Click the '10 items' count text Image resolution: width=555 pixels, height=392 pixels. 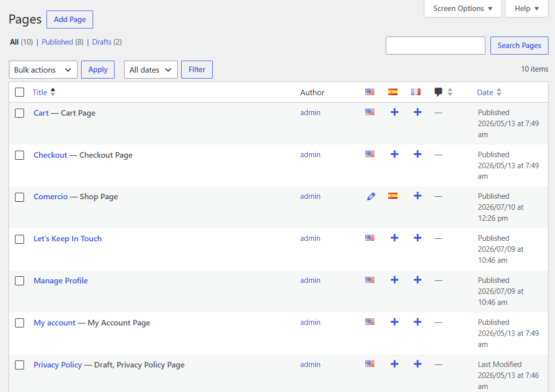(x=534, y=69)
